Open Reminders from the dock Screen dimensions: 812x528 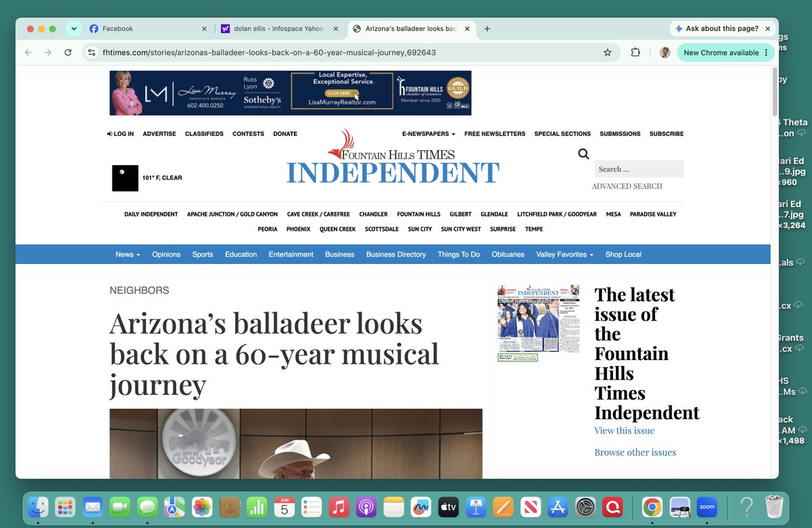[x=311, y=506]
